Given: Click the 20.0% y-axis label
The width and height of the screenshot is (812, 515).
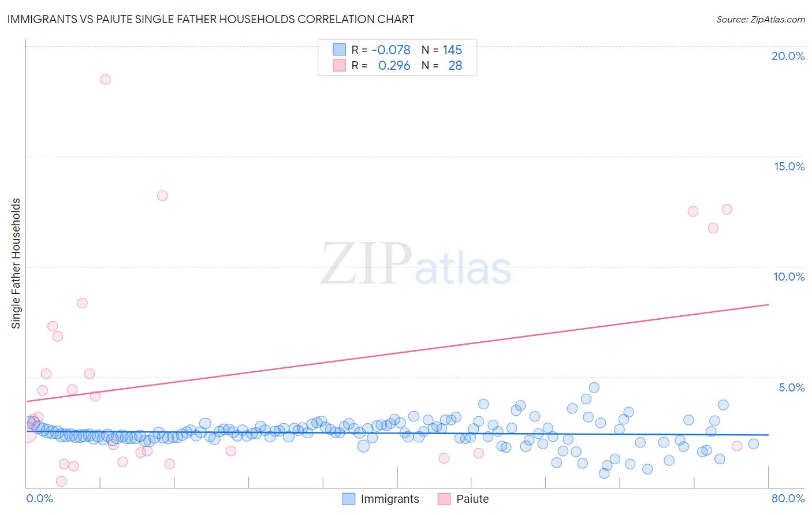Looking at the screenshot, I should pos(788,56).
